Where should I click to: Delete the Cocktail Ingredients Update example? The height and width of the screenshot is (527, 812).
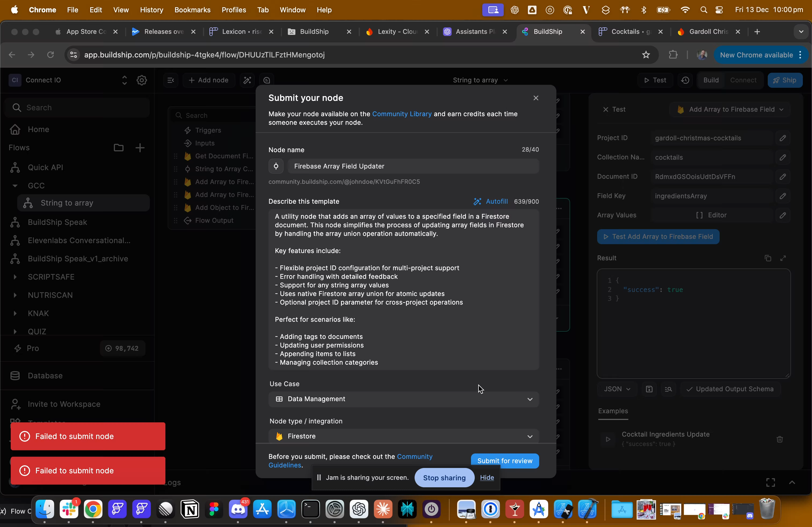780,439
